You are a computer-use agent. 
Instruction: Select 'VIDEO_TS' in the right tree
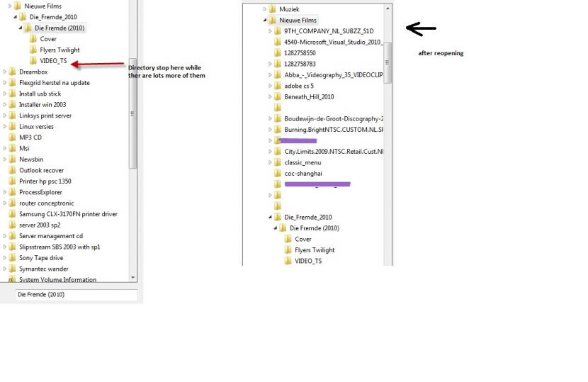(308, 262)
